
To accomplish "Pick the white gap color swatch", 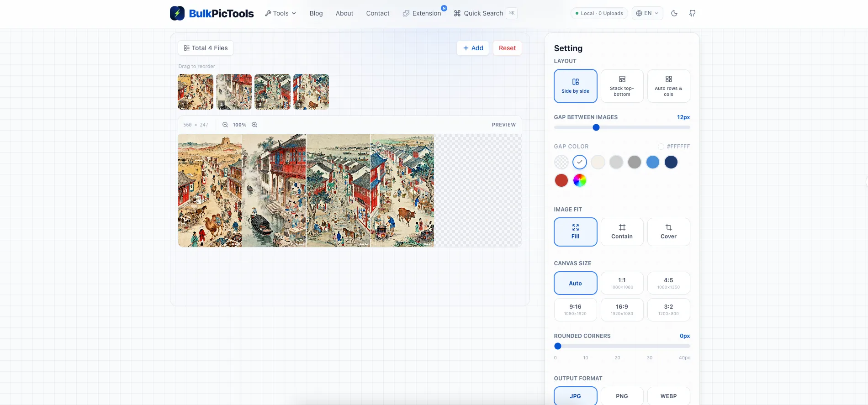I will 580,162.
